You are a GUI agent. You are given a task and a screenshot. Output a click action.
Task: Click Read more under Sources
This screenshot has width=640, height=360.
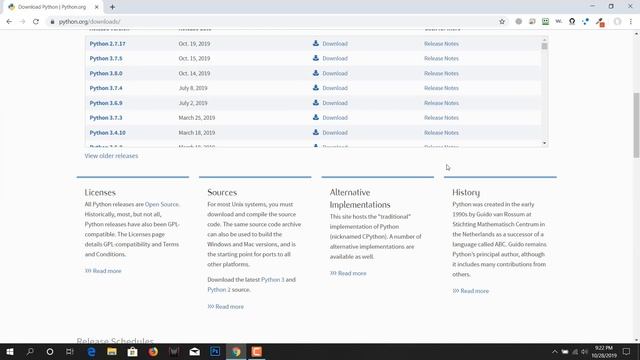tap(226, 307)
